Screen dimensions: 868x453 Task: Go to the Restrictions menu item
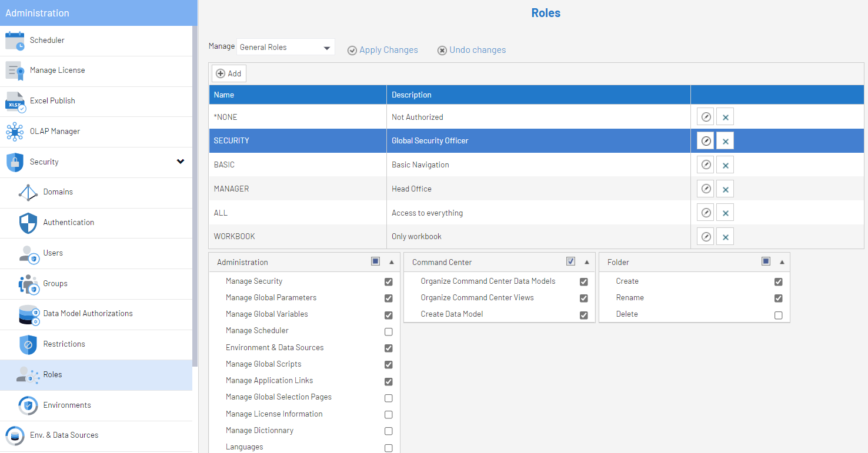pos(64,344)
